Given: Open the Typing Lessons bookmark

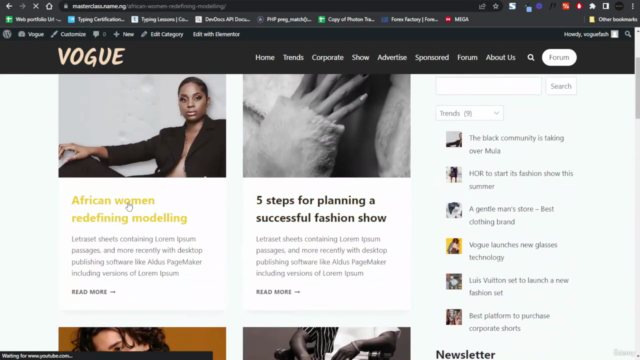Looking at the screenshot, I should click(160, 19).
